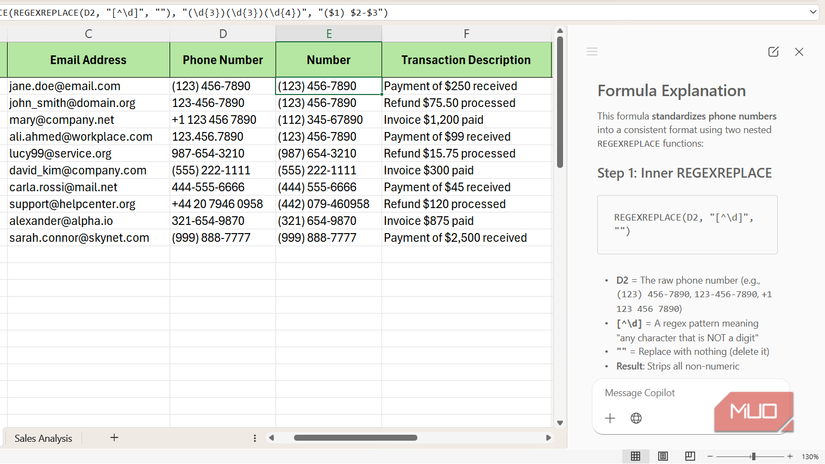The height and width of the screenshot is (464, 825).
Task: Switch to Normal view in status bar
Action: point(636,456)
